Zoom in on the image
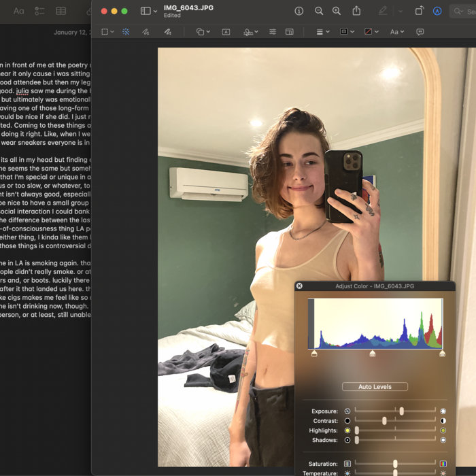The image size is (476, 476). point(337,11)
